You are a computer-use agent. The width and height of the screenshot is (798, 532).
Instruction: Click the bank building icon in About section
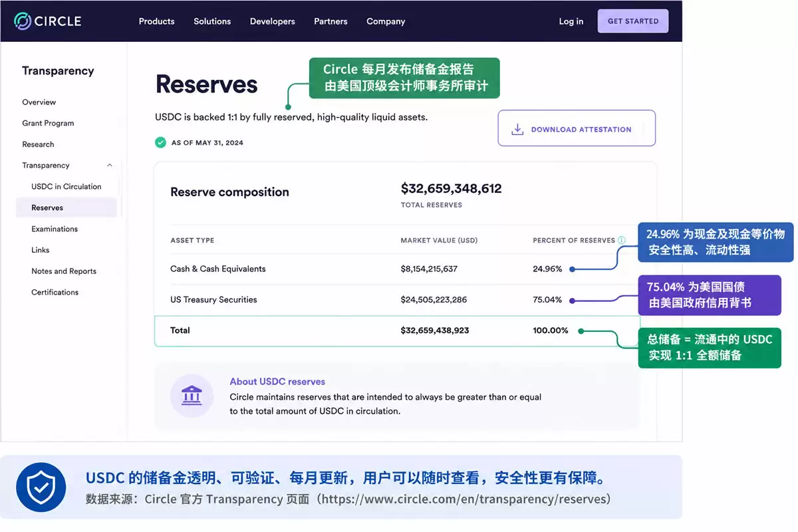point(192,396)
